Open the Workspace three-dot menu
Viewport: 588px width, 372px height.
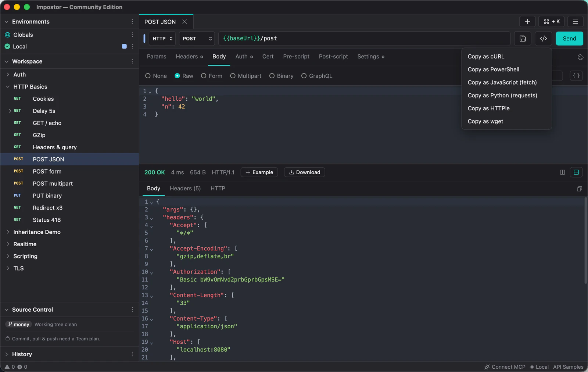coord(132,61)
